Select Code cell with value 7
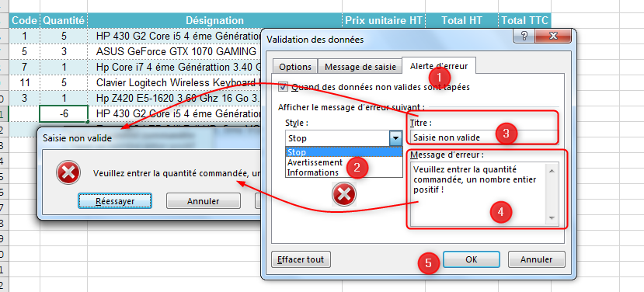644x292 pixels. click(x=25, y=67)
